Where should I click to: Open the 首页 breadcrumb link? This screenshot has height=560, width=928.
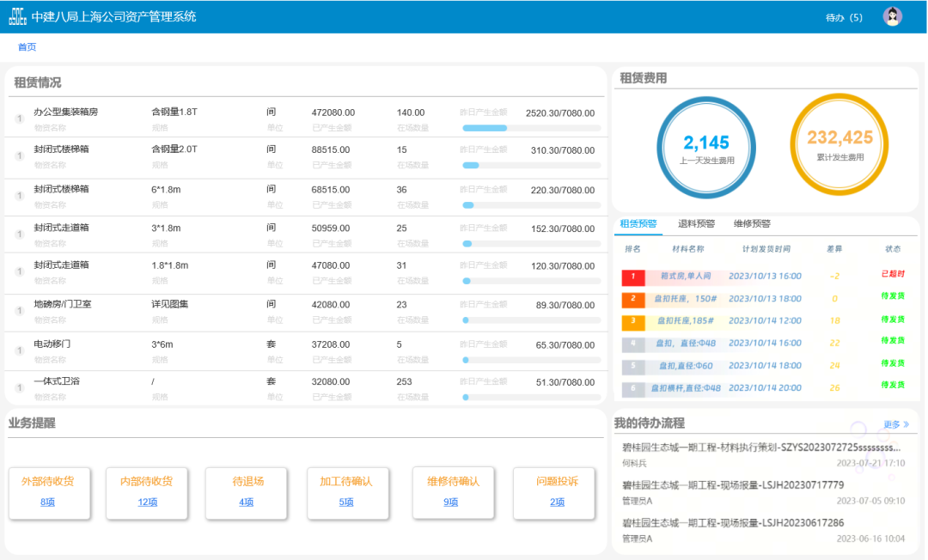tap(27, 46)
